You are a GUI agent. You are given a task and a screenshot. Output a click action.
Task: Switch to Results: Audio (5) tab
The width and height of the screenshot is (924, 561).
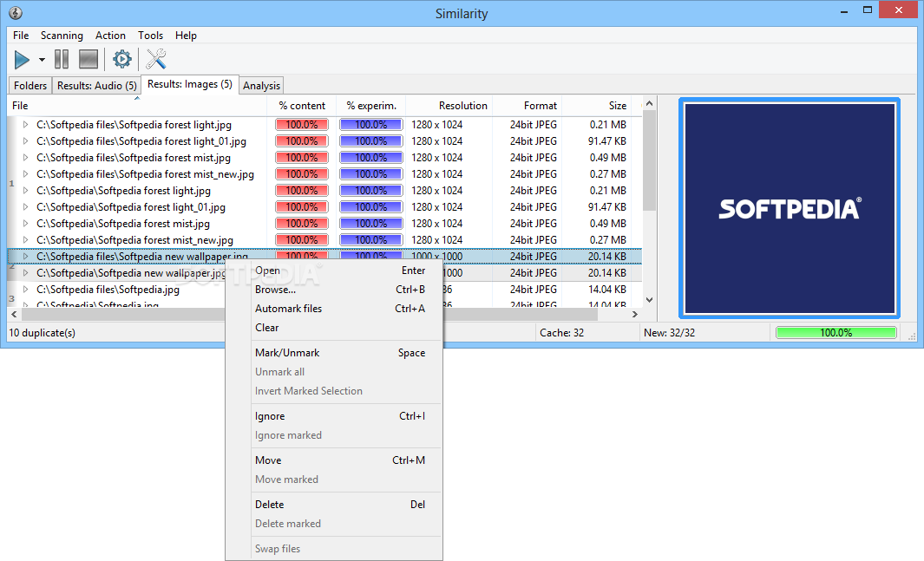pos(96,85)
